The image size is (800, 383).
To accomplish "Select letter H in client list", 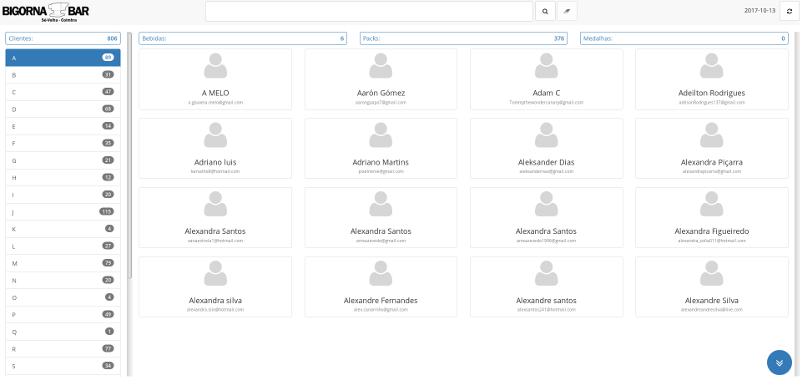I will tap(63, 177).
